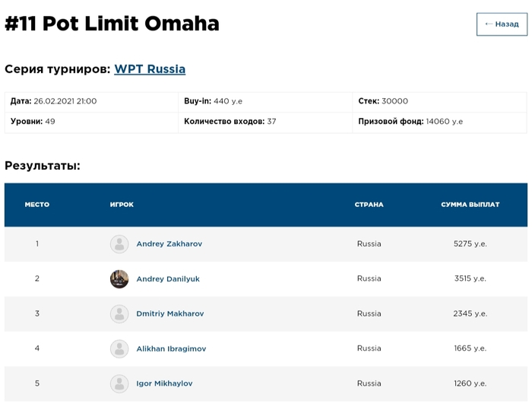Open Igor Mikhaylov's player profile link
This screenshot has height=404, width=532.
click(x=164, y=383)
